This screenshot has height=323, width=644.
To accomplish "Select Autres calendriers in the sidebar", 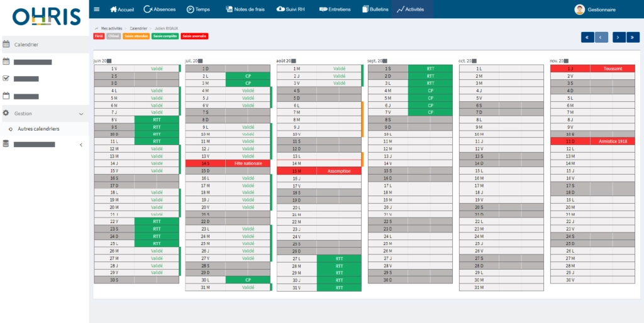I will [x=38, y=129].
